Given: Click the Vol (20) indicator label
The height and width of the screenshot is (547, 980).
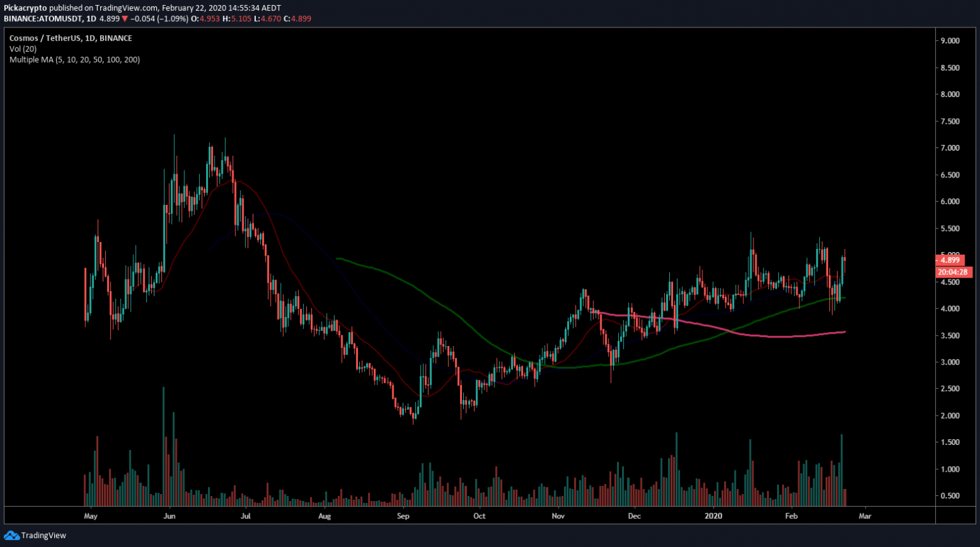Looking at the screenshot, I should point(23,49).
